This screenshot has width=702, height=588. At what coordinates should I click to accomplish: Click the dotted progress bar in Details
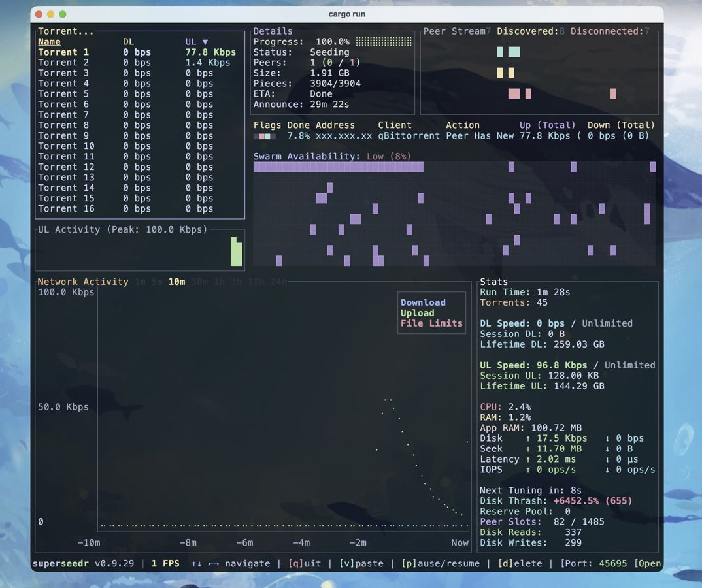[x=384, y=42]
